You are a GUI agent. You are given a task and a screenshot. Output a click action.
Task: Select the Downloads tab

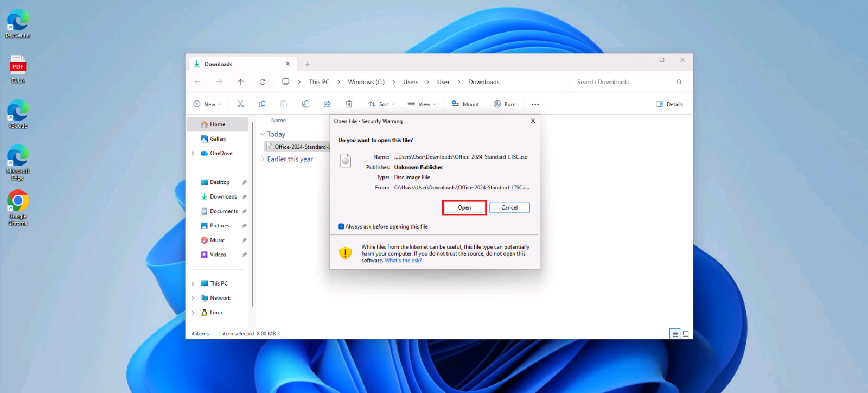click(x=242, y=64)
